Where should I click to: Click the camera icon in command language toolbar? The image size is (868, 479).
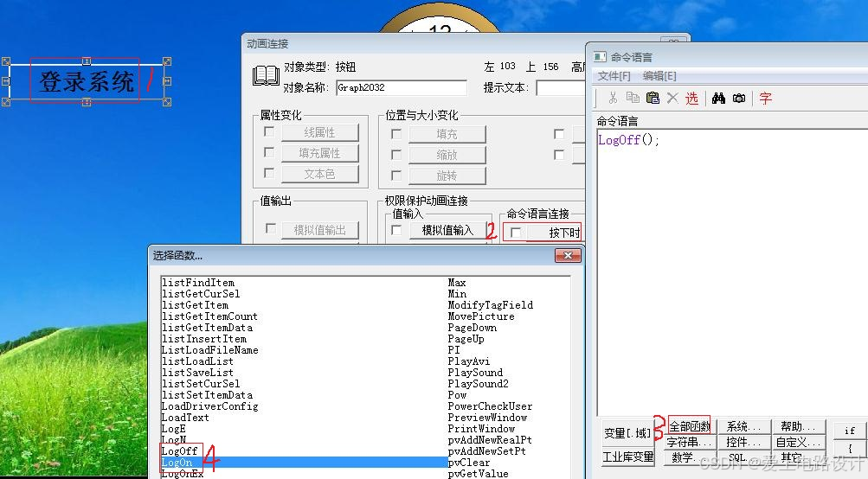pos(738,98)
